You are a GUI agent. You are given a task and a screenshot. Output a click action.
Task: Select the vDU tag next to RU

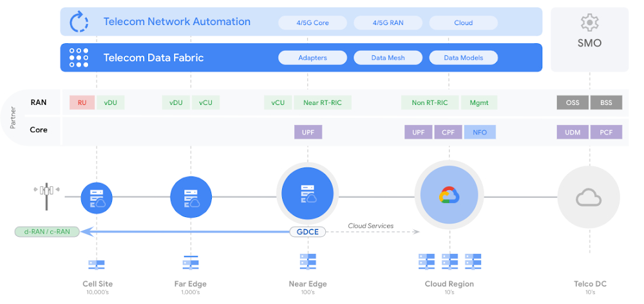point(111,102)
